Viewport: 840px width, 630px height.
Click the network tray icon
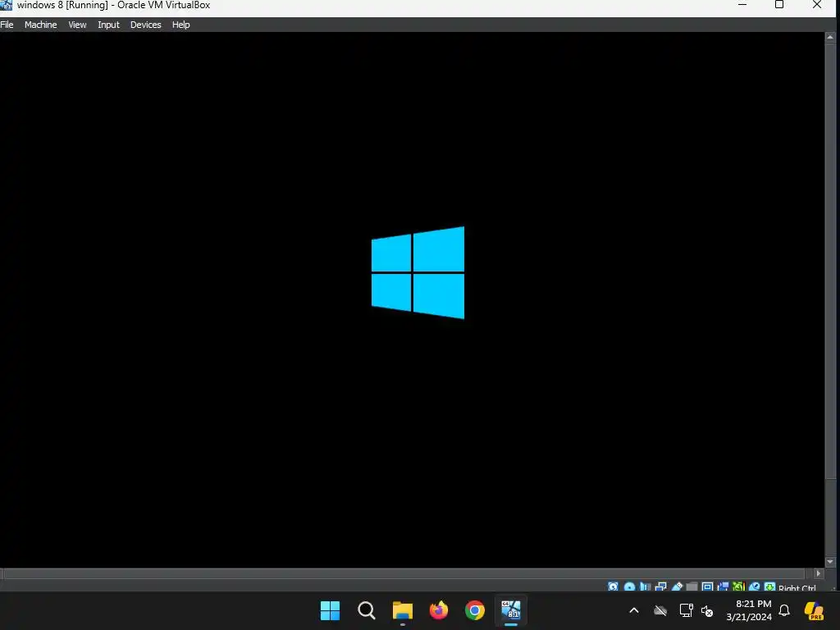click(x=687, y=610)
